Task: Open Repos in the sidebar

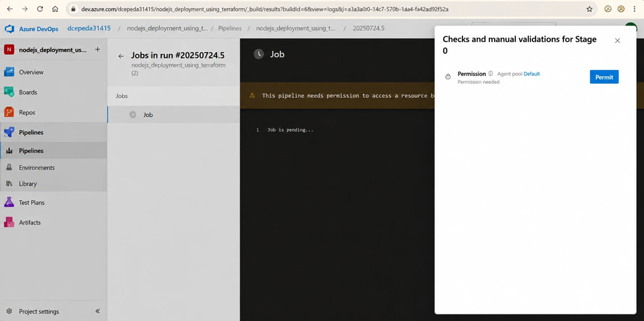Action: coord(54,112)
